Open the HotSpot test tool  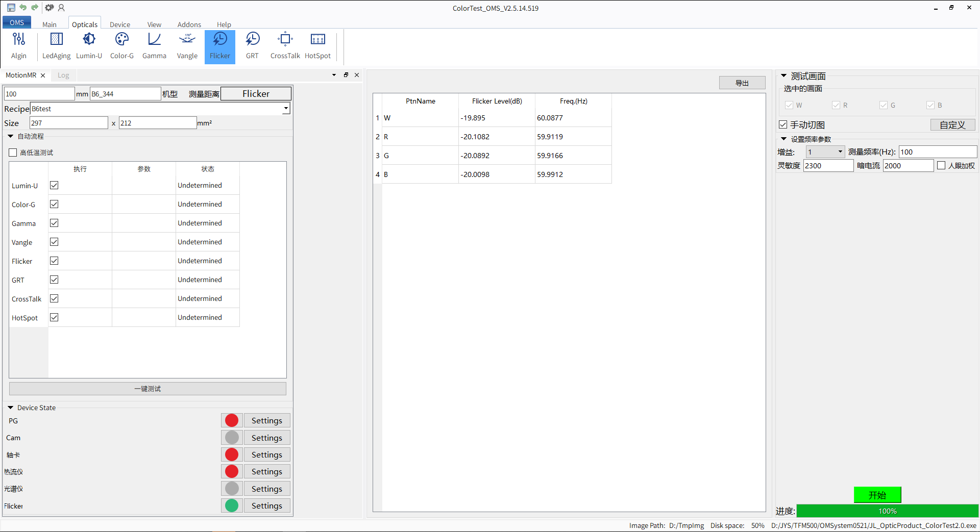tap(317, 46)
